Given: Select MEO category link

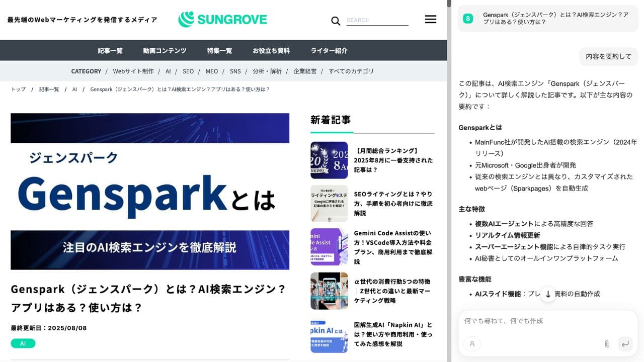Looking at the screenshot, I should [x=212, y=71].
